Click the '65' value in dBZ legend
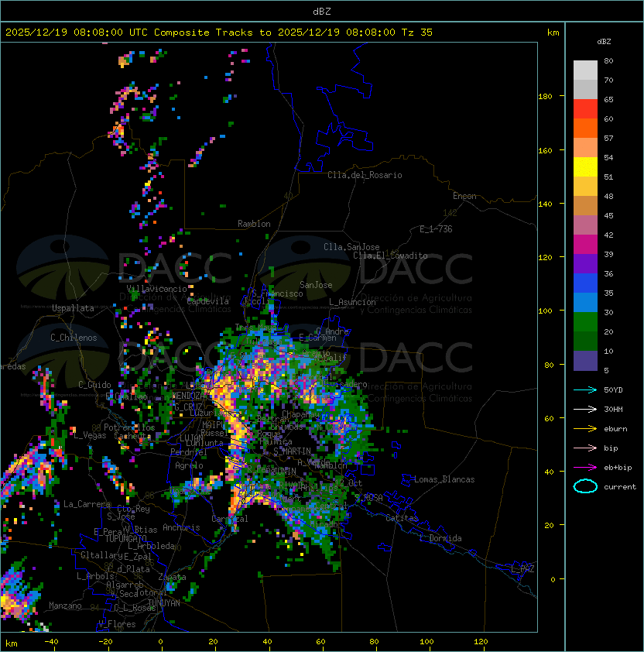 608,99
